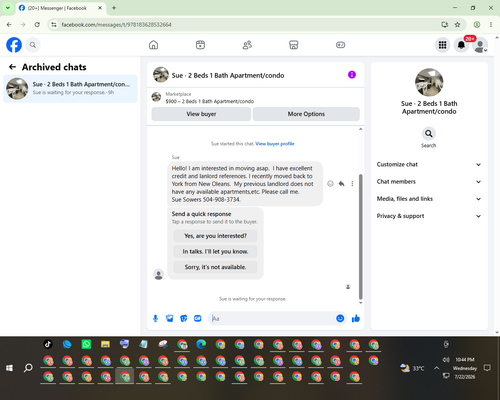Viewport: 500px width, 400px height.
Task: Open File Explorer from taskbar
Action: [105, 344]
